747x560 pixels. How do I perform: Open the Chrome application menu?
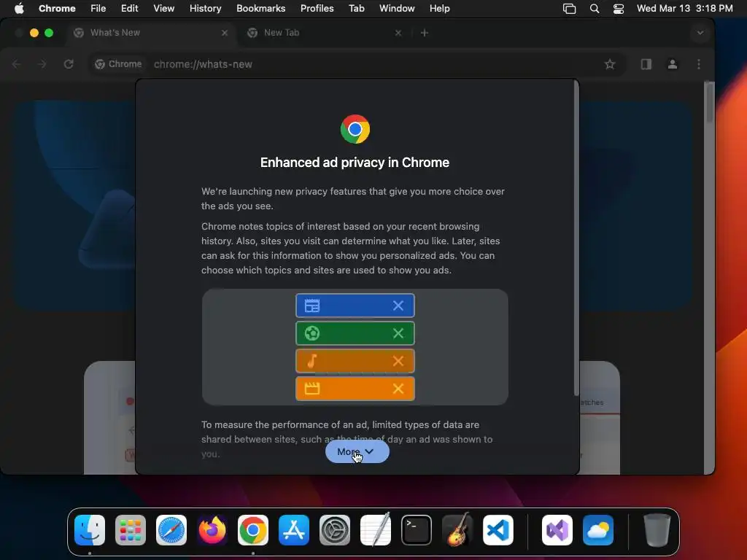pyautogui.click(x=57, y=9)
